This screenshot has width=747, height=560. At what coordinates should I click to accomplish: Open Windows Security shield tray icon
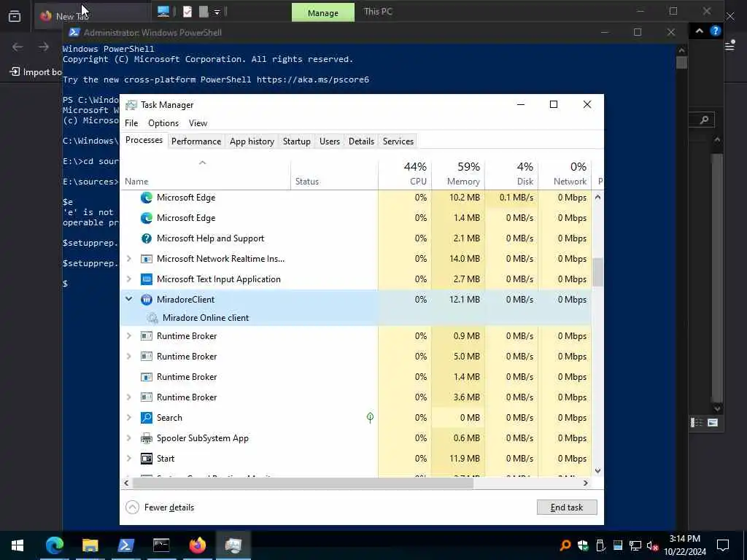click(583, 545)
